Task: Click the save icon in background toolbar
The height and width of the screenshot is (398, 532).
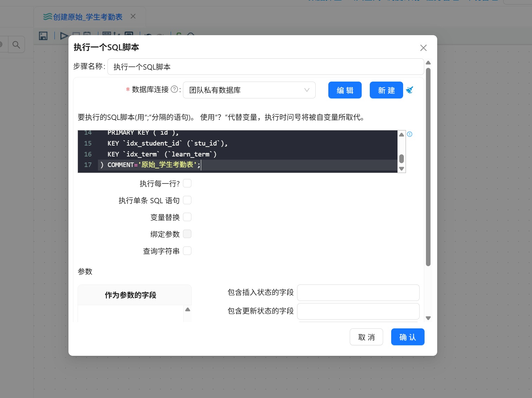Action: (x=43, y=36)
